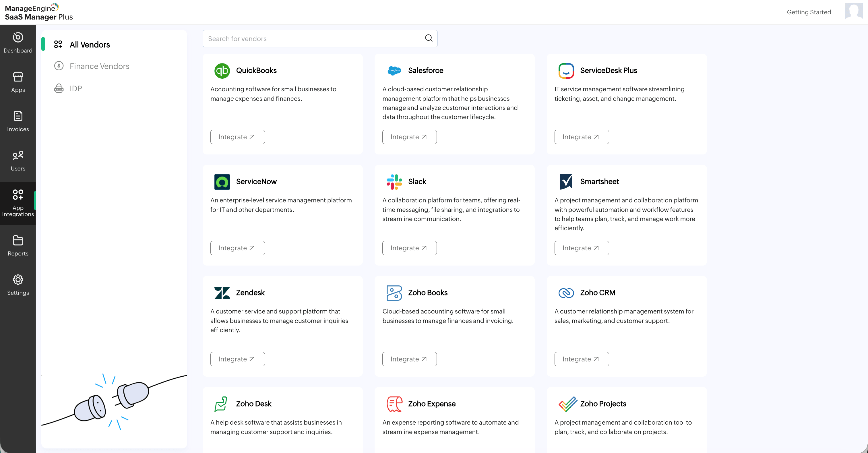This screenshot has height=453, width=868.
Task: Click the Zoho Desk card title
Action: (253, 404)
